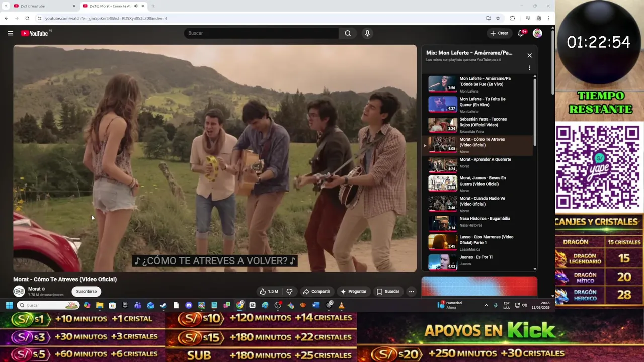The image size is (644, 362).
Task: Open Microsoft Word from taskbar
Action: coord(316,305)
